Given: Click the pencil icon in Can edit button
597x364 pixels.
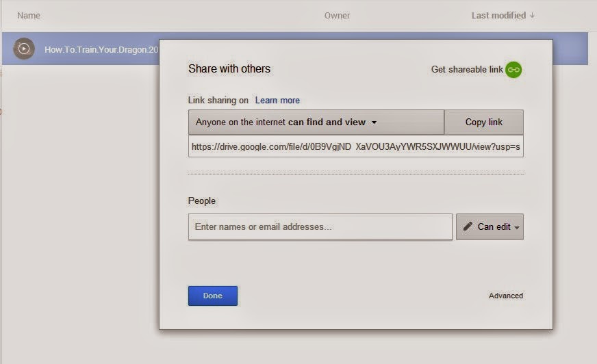Looking at the screenshot, I should [x=468, y=226].
